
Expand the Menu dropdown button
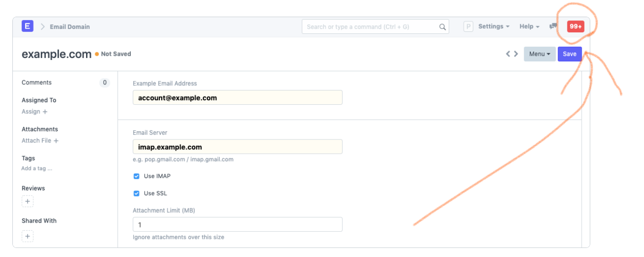(x=539, y=54)
